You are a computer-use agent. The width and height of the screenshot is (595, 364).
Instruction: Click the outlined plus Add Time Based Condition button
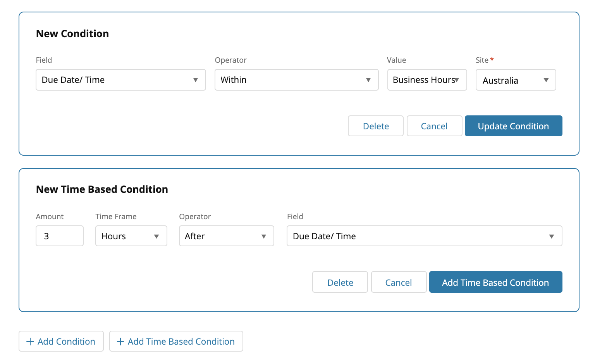coord(176,341)
